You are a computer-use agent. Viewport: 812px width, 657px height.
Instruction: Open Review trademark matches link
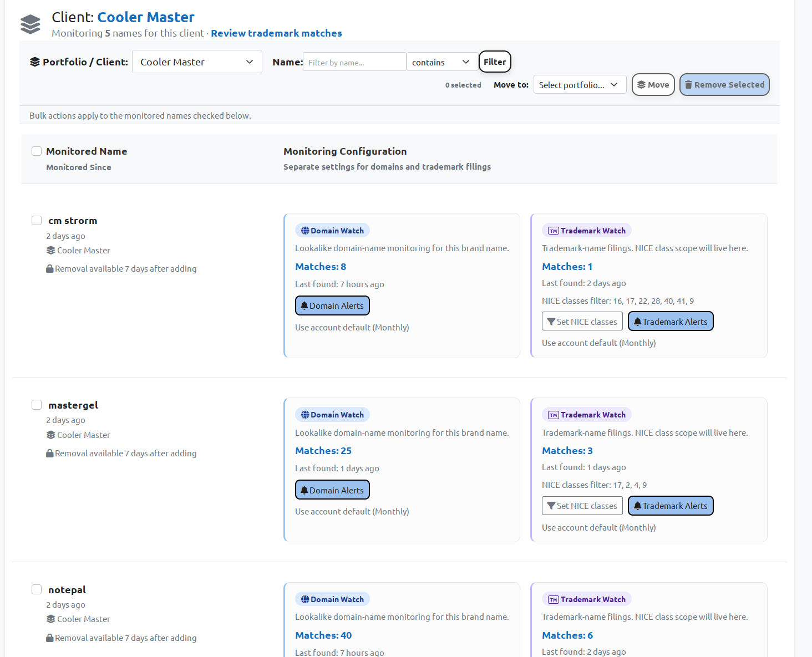(x=276, y=33)
